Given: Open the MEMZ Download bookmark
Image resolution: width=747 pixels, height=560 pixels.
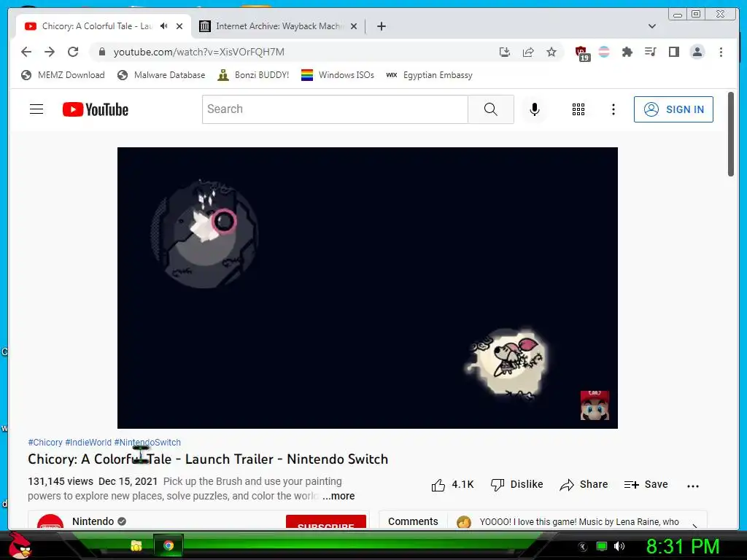Looking at the screenshot, I should (63, 75).
